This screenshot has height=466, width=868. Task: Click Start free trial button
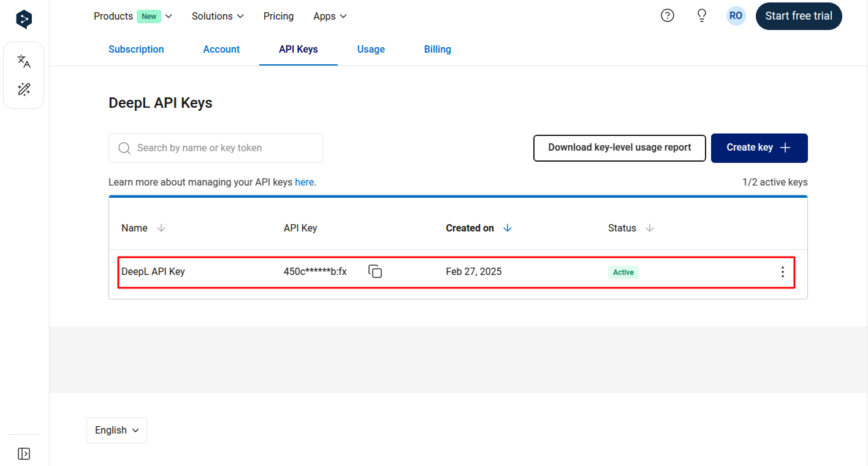tap(799, 16)
